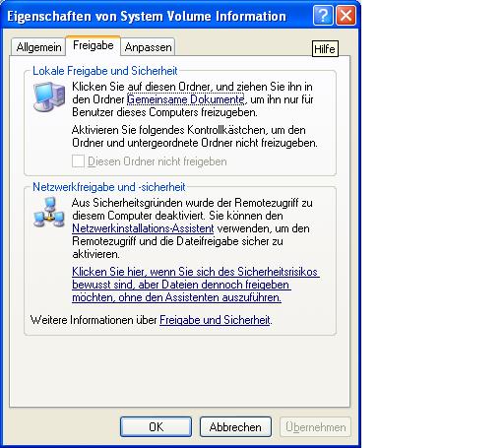Click the 'Lokale Freigabe und Sicherheit' group heading
Viewport: 504px width, 448px height.
pos(105,71)
